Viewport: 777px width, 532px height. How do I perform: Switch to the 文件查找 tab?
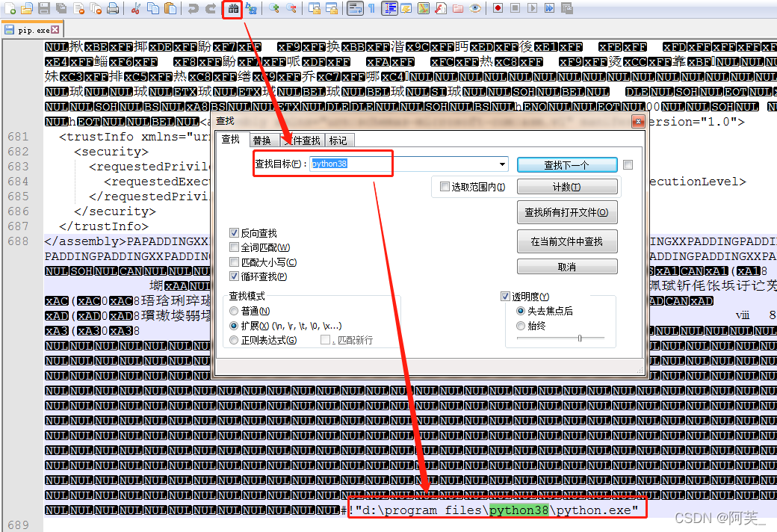coord(303,140)
